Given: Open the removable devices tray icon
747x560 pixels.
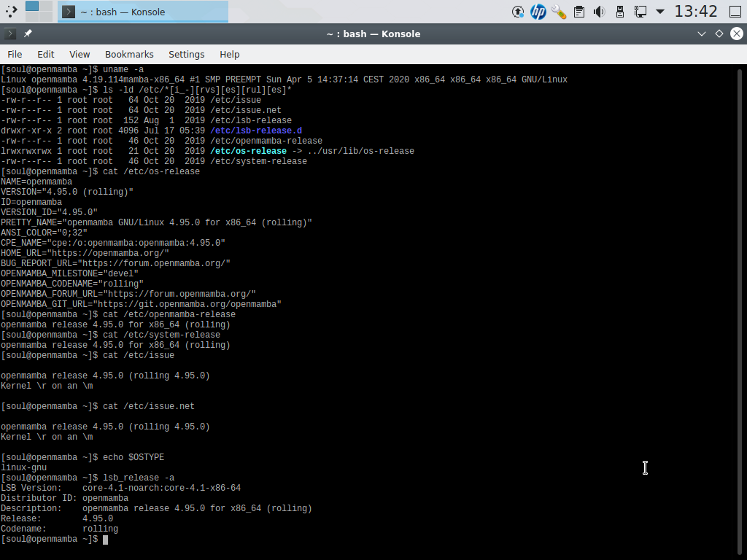Looking at the screenshot, I should tap(620, 12).
